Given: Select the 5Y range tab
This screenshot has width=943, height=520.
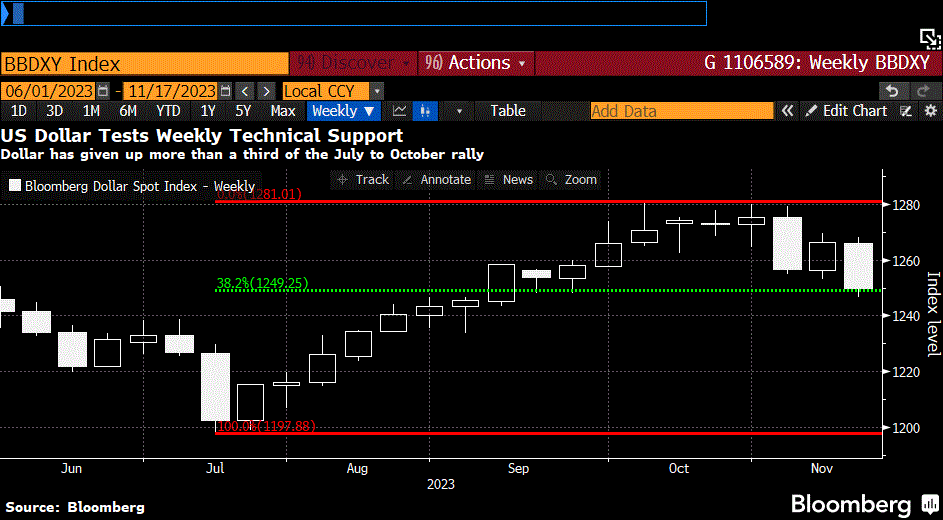Looking at the screenshot, I should [243, 111].
